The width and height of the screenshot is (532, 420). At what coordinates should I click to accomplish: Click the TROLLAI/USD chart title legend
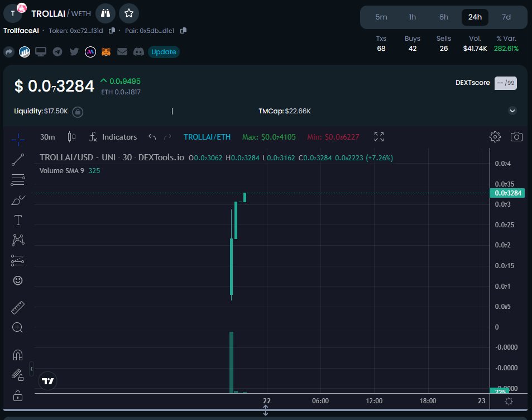point(112,157)
